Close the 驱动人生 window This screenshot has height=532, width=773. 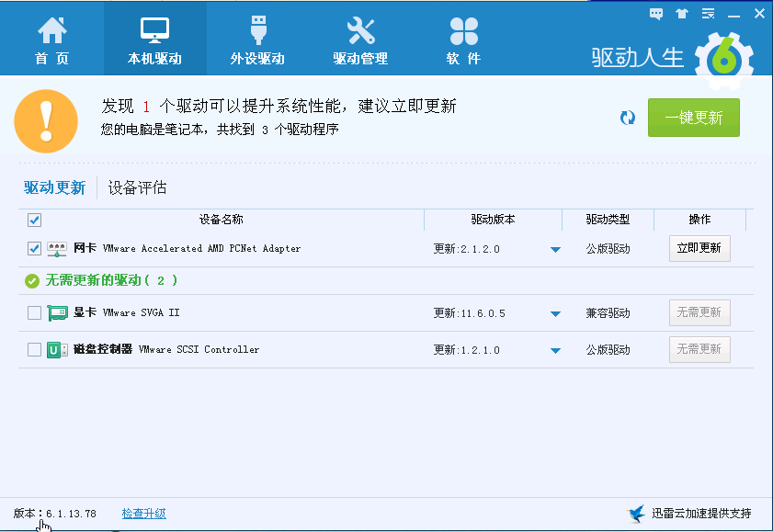pyautogui.click(x=760, y=14)
